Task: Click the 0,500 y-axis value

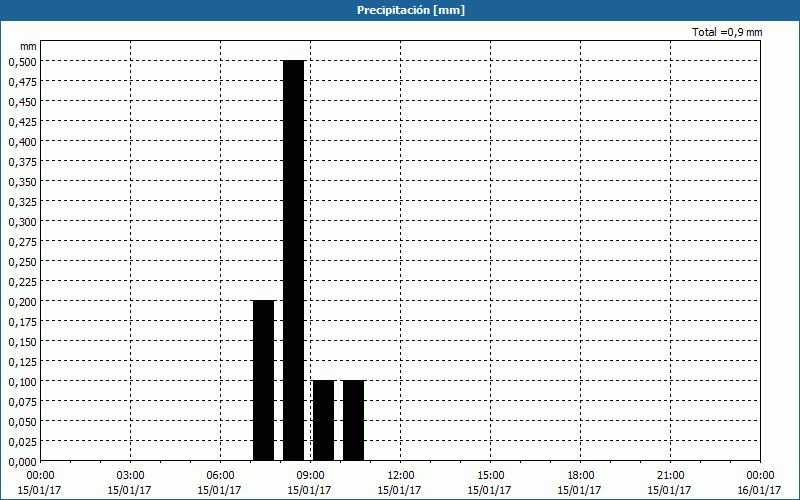Action: [x=22, y=62]
